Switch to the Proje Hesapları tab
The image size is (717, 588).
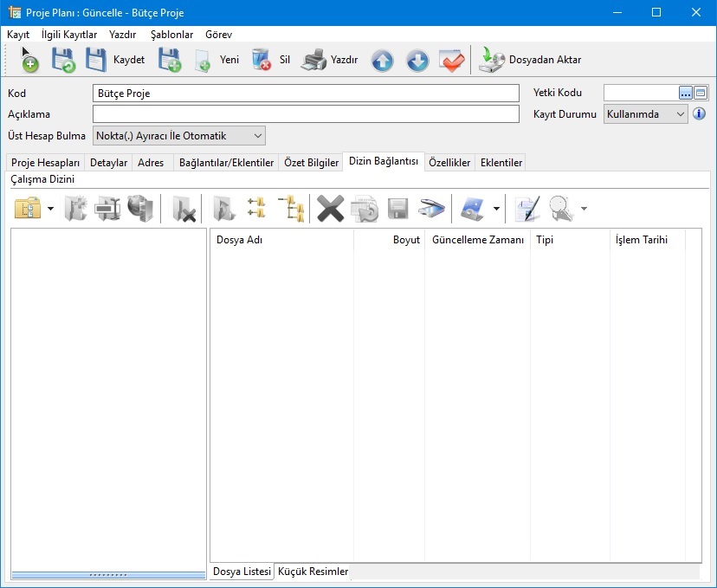click(45, 163)
